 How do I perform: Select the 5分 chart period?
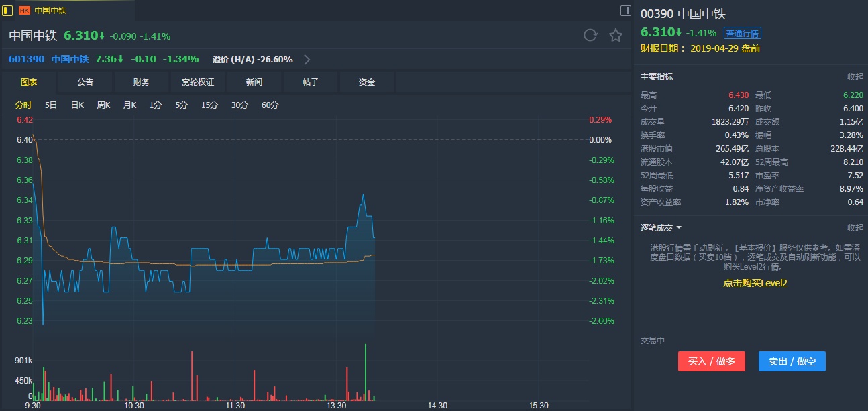[x=181, y=105]
